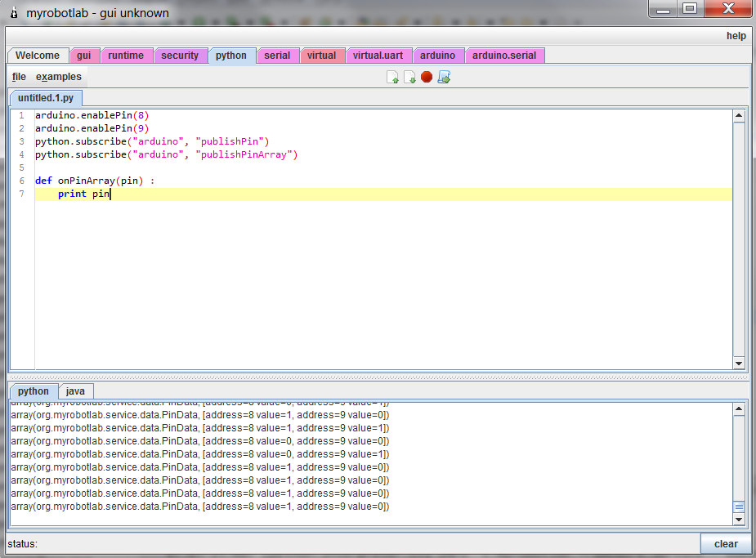This screenshot has width=756, height=558.
Task: Click the line subscribing to "publishPin"
Action: 152,141
